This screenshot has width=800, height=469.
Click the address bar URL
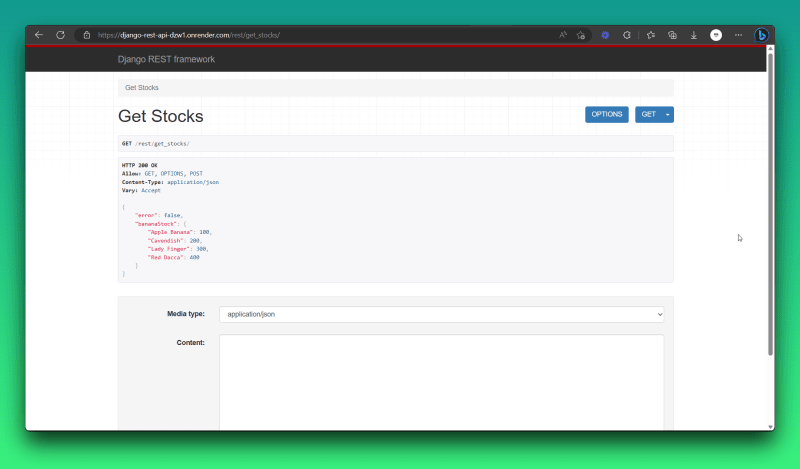click(189, 35)
